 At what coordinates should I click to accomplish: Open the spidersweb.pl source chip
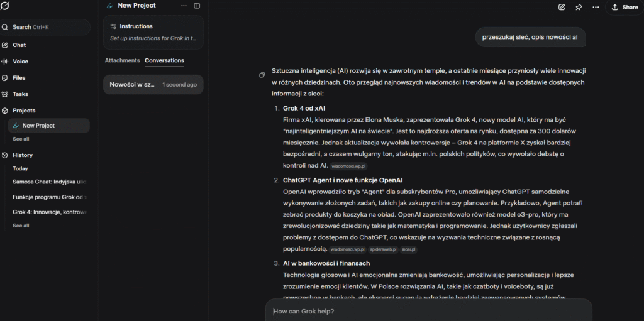coord(383,249)
